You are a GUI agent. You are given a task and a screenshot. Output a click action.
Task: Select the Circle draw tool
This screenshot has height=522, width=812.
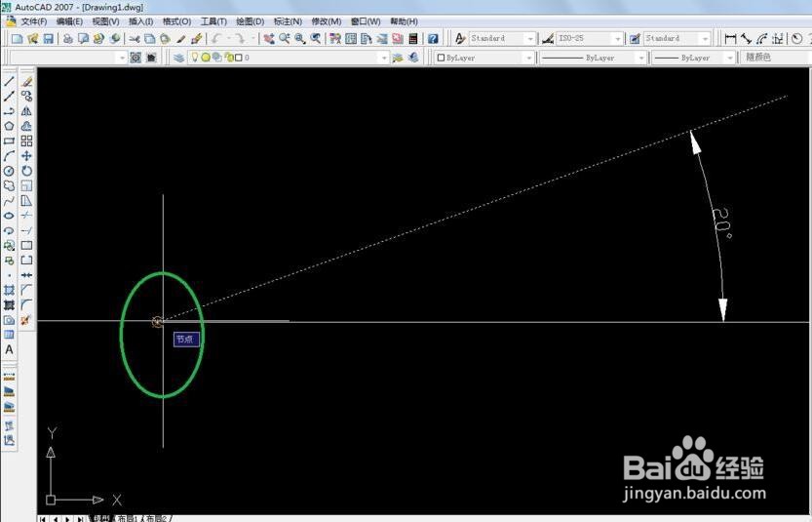[x=9, y=171]
